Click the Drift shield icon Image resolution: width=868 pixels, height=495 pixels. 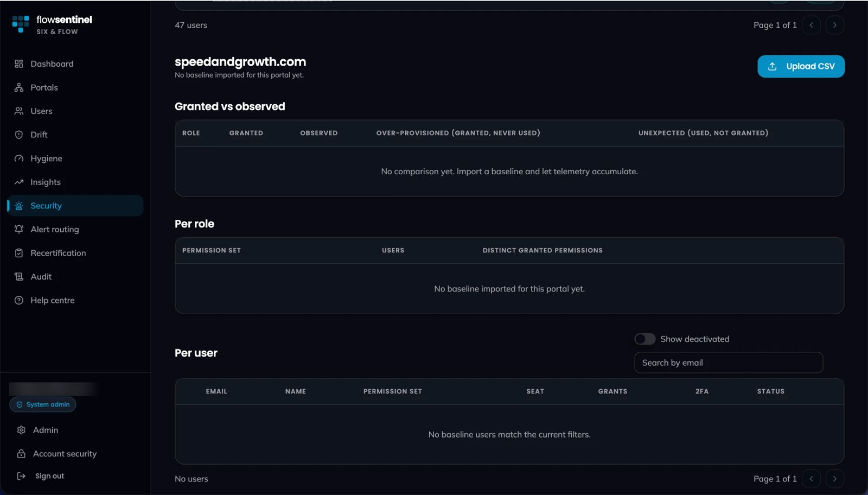click(19, 135)
